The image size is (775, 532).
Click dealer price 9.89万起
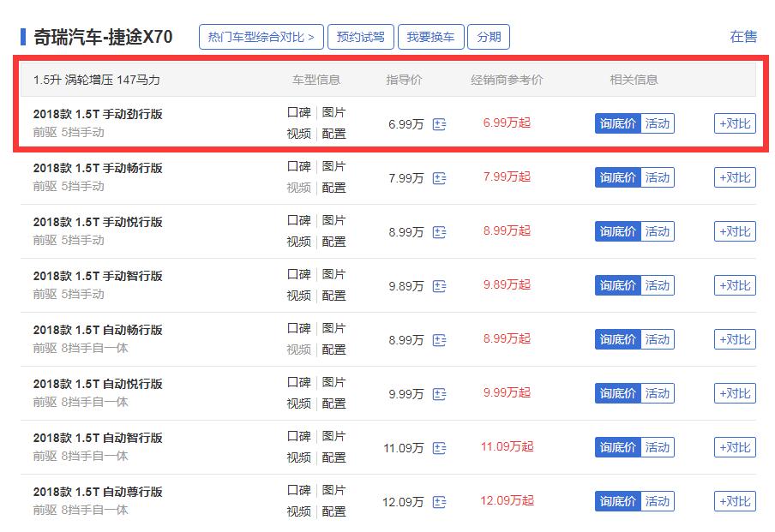(x=507, y=285)
